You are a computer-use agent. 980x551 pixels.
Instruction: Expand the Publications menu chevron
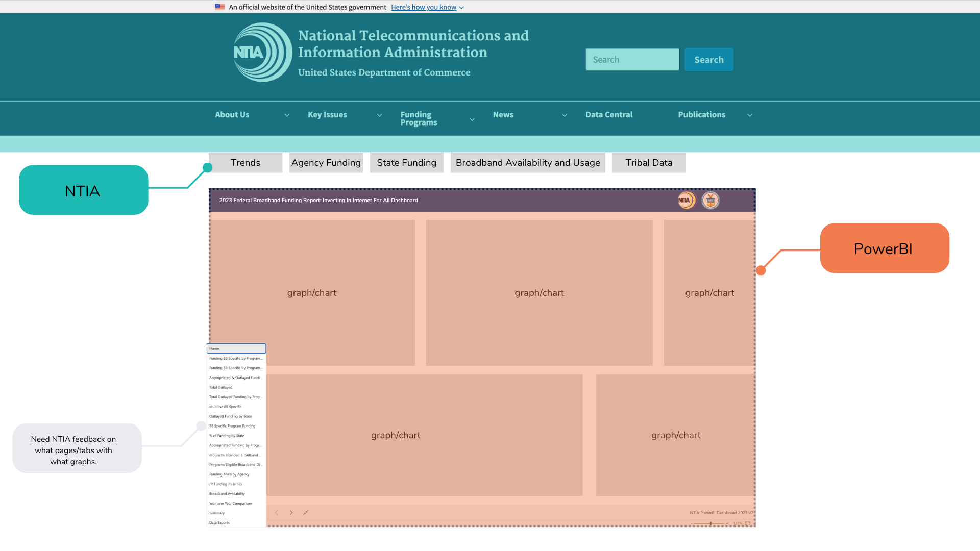tap(750, 115)
